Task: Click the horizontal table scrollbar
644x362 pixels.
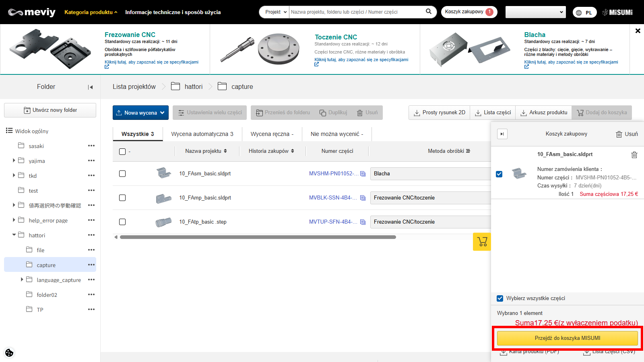Action: [258, 237]
